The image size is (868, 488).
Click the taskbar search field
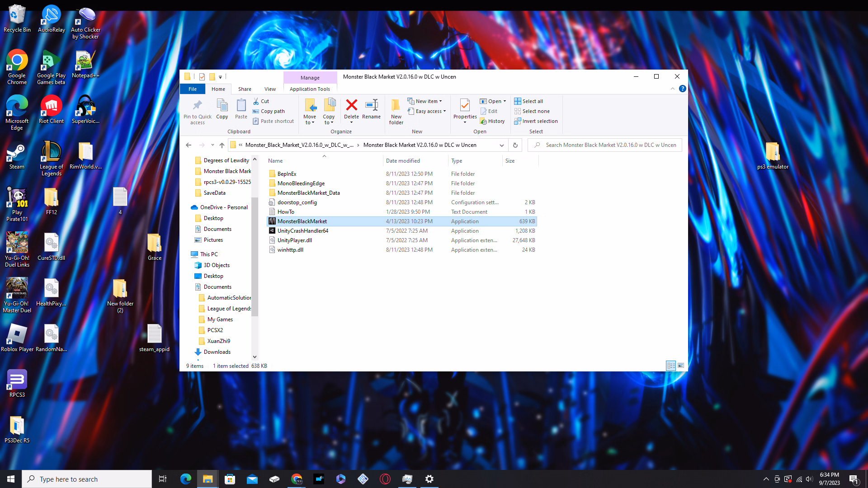tap(87, 479)
